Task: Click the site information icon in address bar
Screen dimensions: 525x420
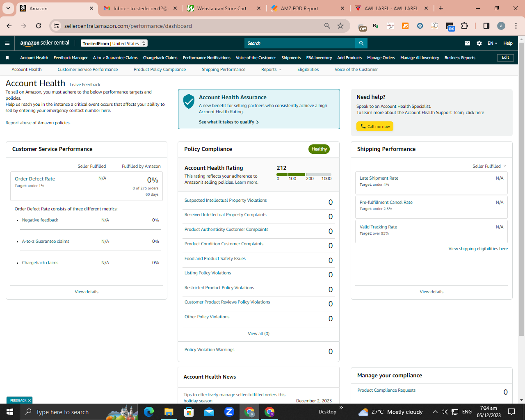Action: click(x=57, y=26)
